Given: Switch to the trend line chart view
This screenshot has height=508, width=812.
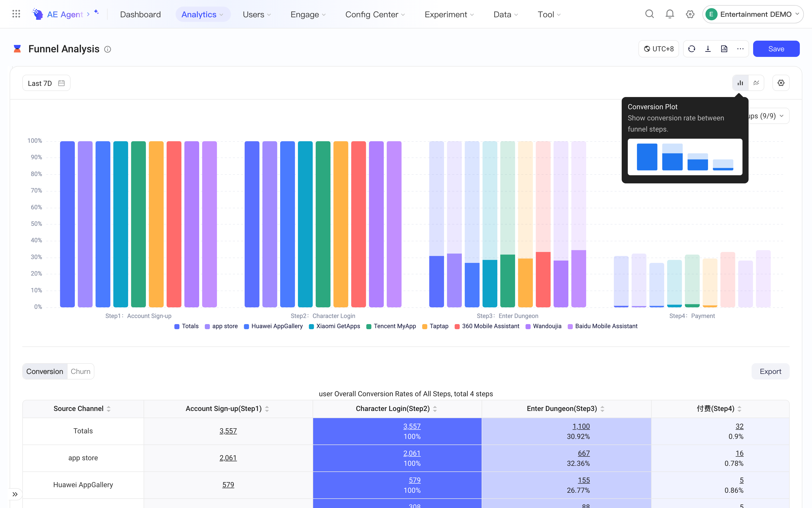Looking at the screenshot, I should point(756,83).
